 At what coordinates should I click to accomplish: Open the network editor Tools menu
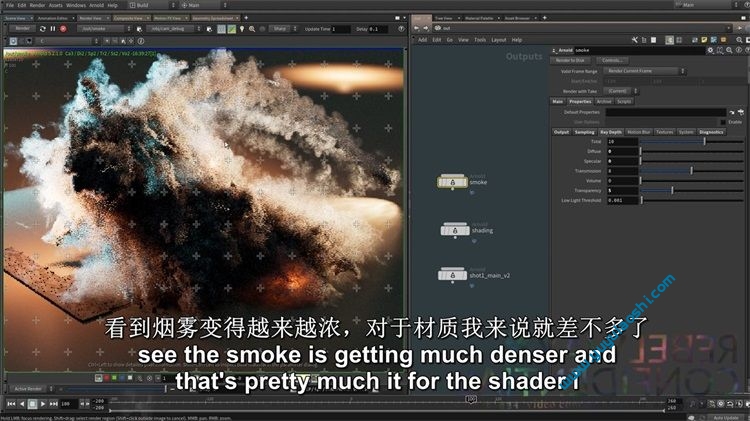pos(480,40)
